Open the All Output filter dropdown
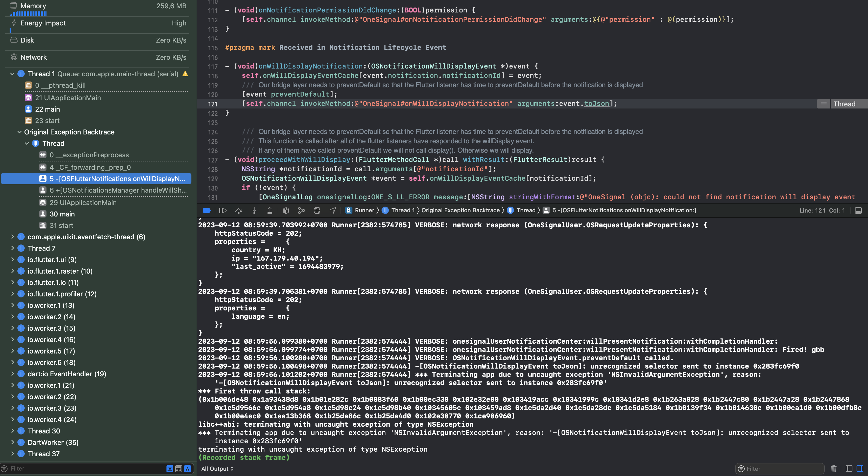The width and height of the screenshot is (868, 476). pyautogui.click(x=217, y=468)
